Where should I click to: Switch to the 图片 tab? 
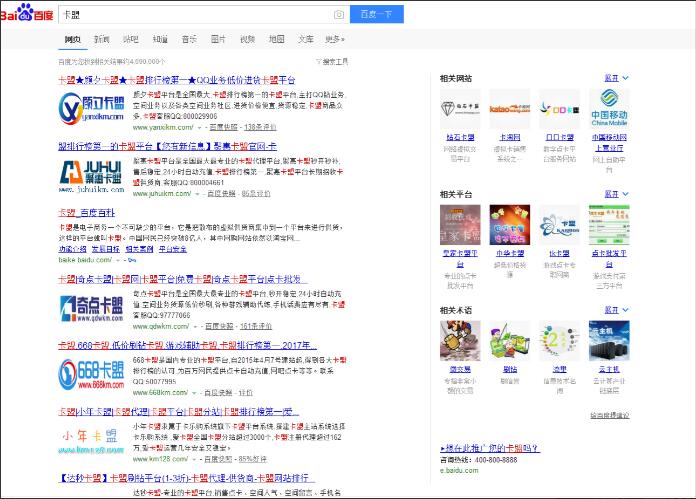tap(218, 40)
